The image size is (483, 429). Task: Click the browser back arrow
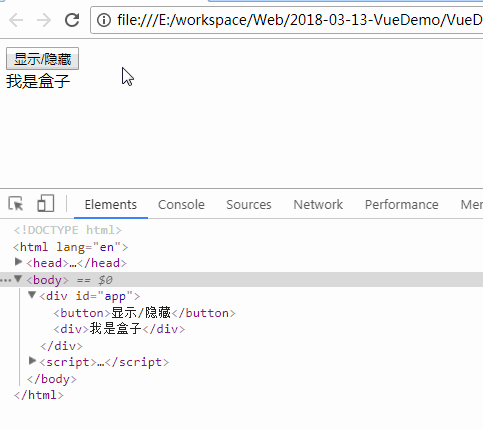coord(16,20)
